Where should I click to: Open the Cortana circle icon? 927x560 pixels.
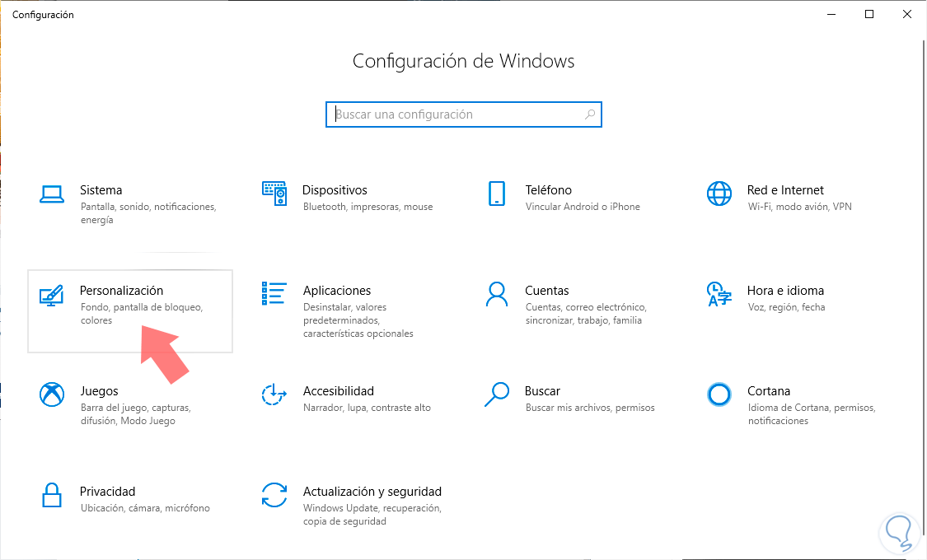click(x=719, y=394)
